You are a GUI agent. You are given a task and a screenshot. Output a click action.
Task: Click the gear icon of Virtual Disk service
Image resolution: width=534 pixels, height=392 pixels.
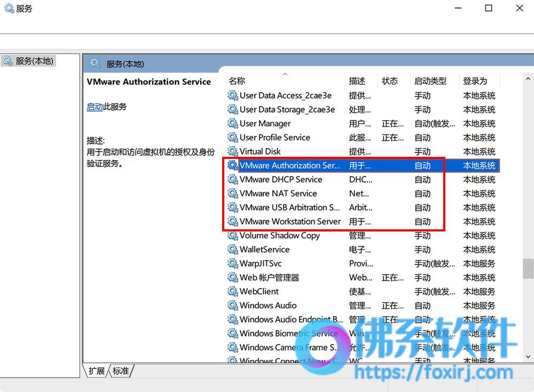(x=233, y=151)
